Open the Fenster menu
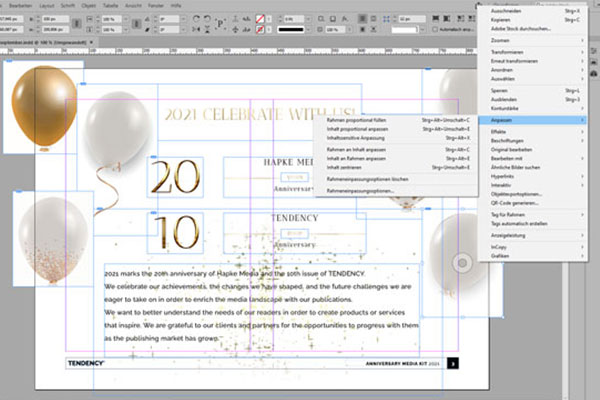This screenshot has height=400, width=600. click(156, 6)
